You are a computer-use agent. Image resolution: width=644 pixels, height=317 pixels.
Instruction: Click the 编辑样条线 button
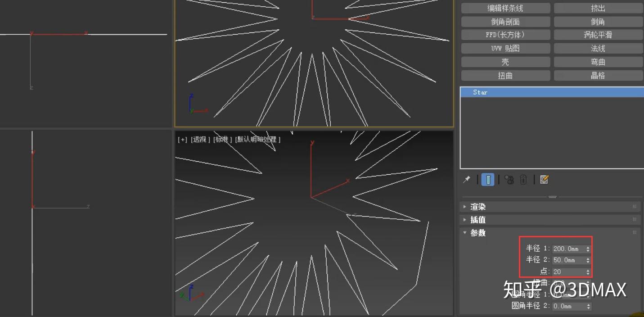pos(505,8)
